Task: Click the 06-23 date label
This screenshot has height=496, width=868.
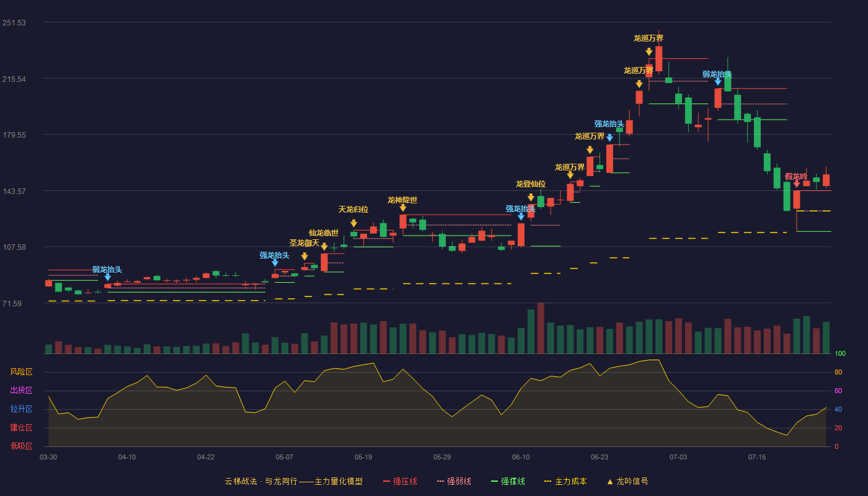Action: pyautogui.click(x=600, y=457)
